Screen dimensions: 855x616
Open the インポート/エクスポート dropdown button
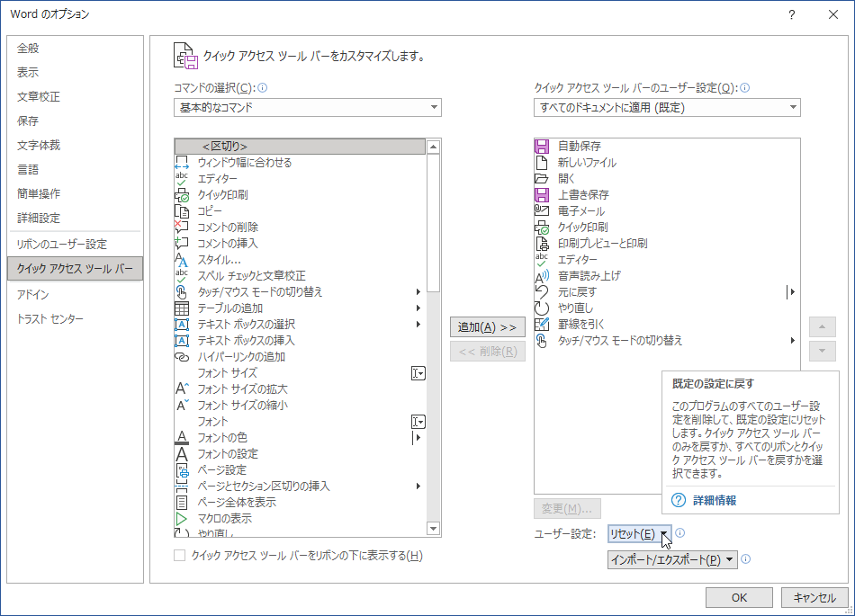click(x=672, y=560)
